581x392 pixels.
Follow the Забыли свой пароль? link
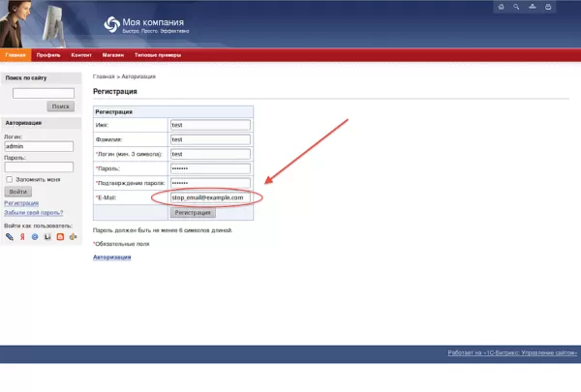(33, 213)
